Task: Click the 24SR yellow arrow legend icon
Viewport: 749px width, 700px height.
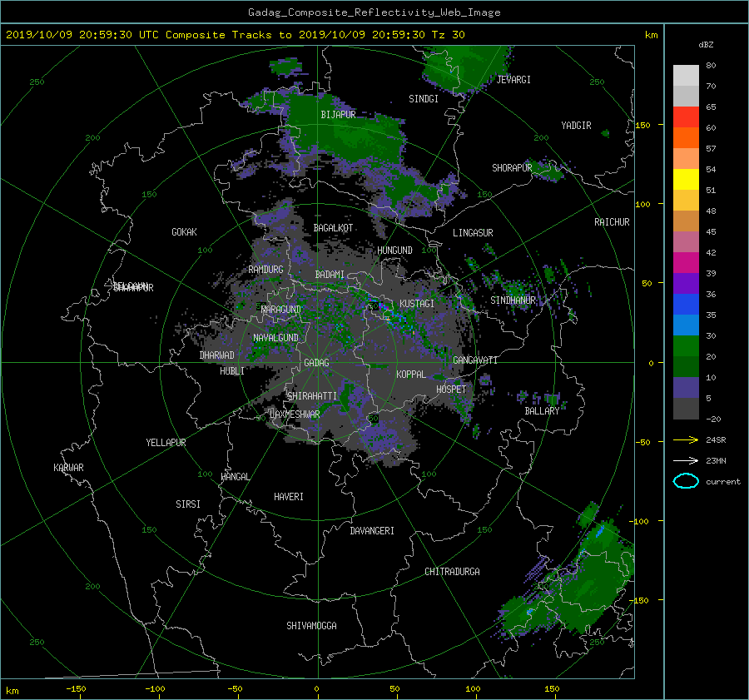Action: [x=686, y=439]
